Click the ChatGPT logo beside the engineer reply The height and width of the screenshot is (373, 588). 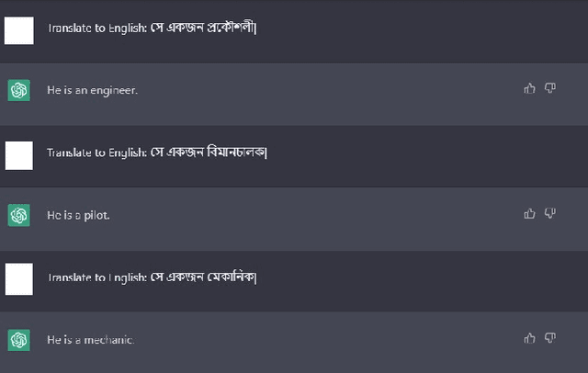tap(18, 90)
